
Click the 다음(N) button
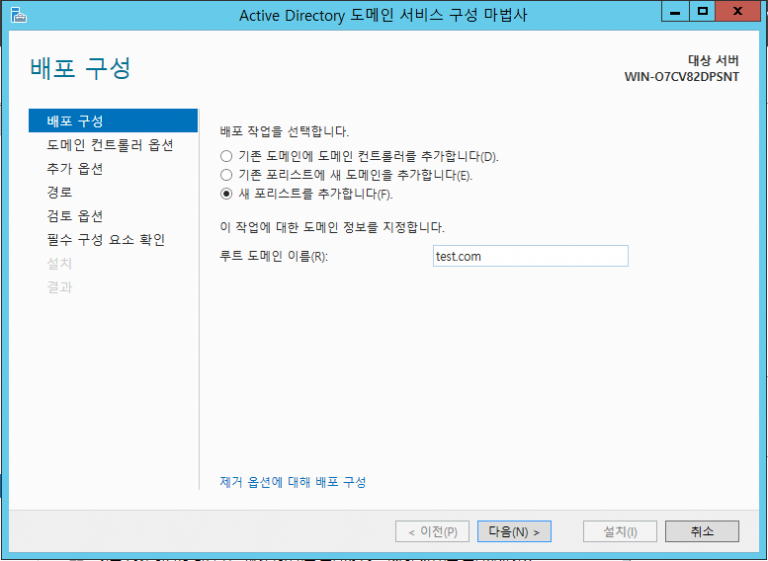click(x=514, y=532)
